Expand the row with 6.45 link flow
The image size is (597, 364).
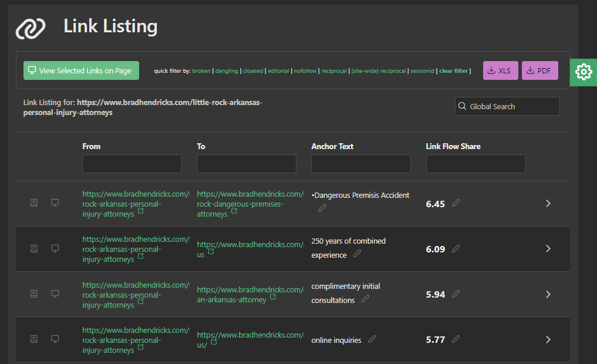[548, 203]
